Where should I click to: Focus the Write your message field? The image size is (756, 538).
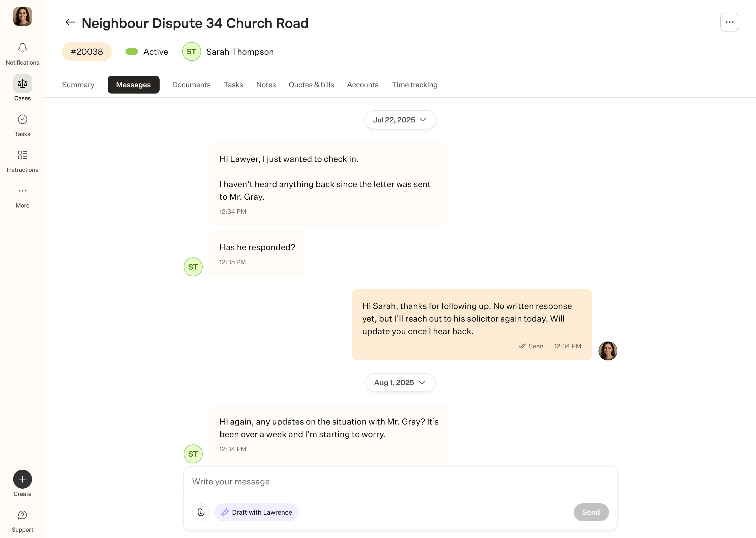coord(400,482)
